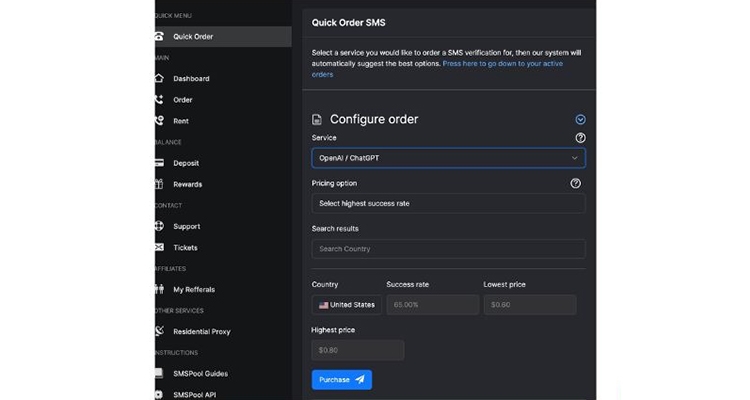Click the Search Country input field
This screenshot has width=750, height=400.
(448, 248)
